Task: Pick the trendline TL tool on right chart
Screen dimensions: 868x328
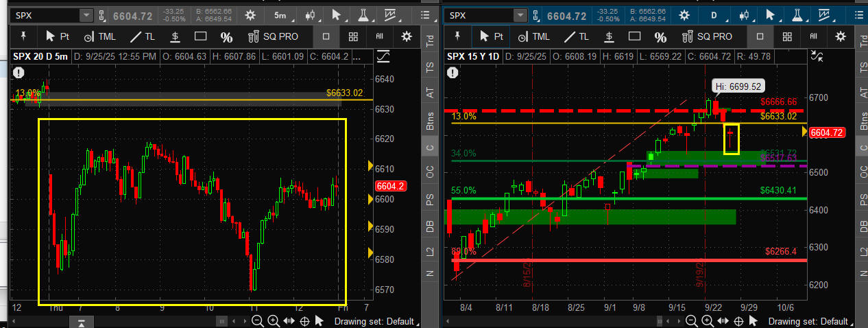Action: point(576,36)
